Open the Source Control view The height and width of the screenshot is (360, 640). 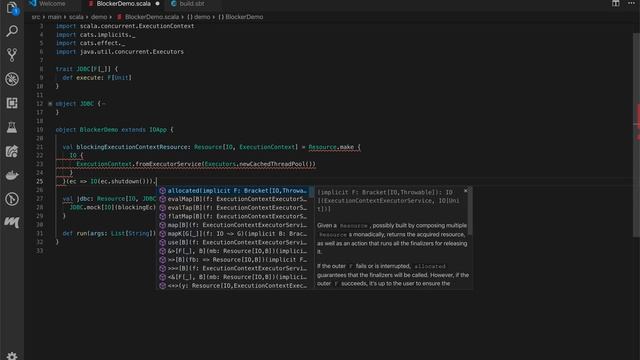coord(12,55)
